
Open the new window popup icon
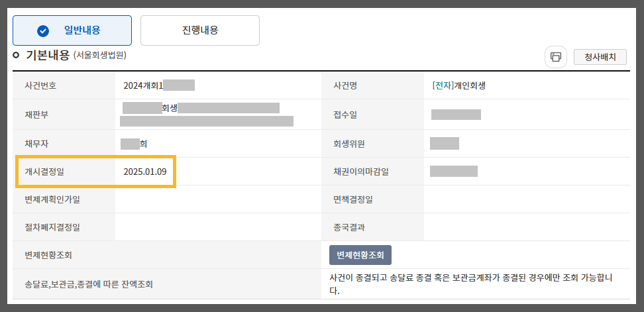coord(555,57)
